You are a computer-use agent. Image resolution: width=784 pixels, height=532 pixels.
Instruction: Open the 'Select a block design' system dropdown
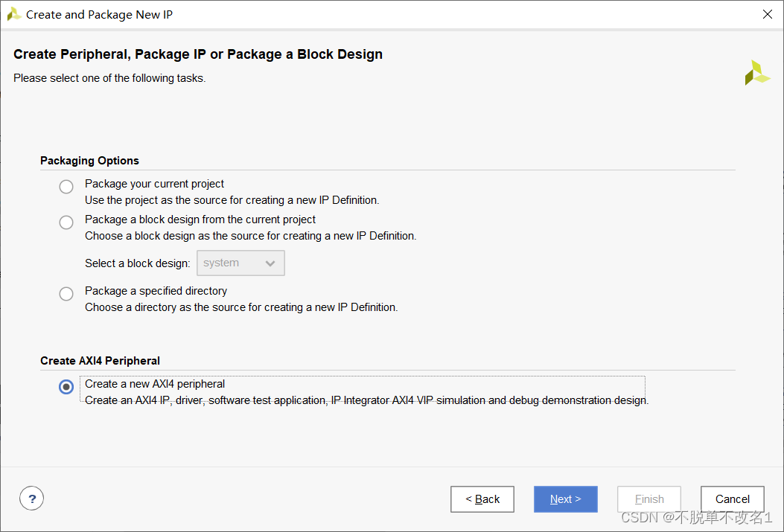[240, 263]
